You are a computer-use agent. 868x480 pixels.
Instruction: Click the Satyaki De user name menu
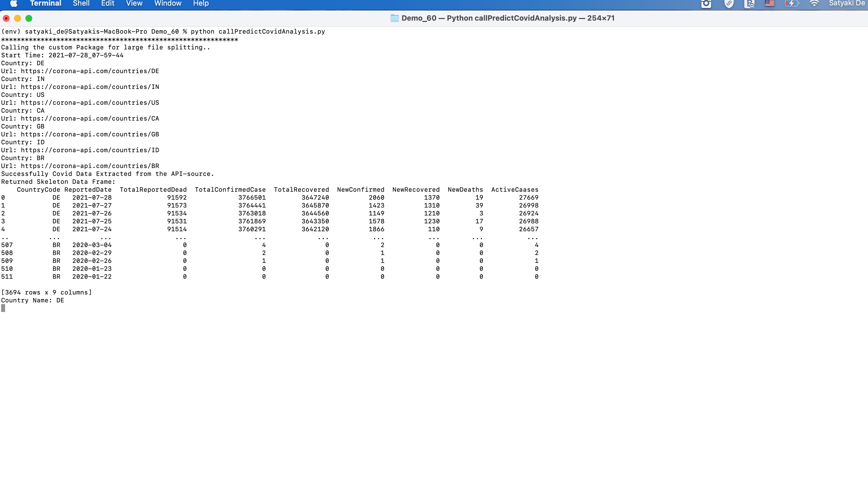tap(847, 3)
